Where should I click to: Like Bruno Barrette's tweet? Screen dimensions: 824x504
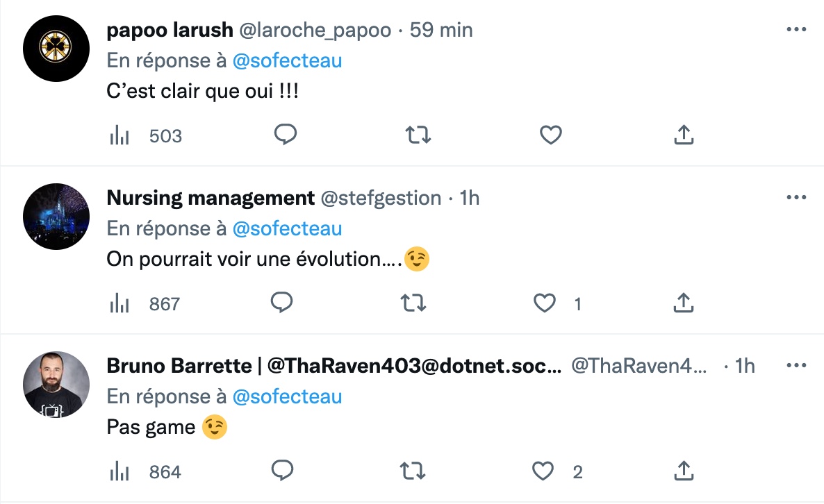542,471
